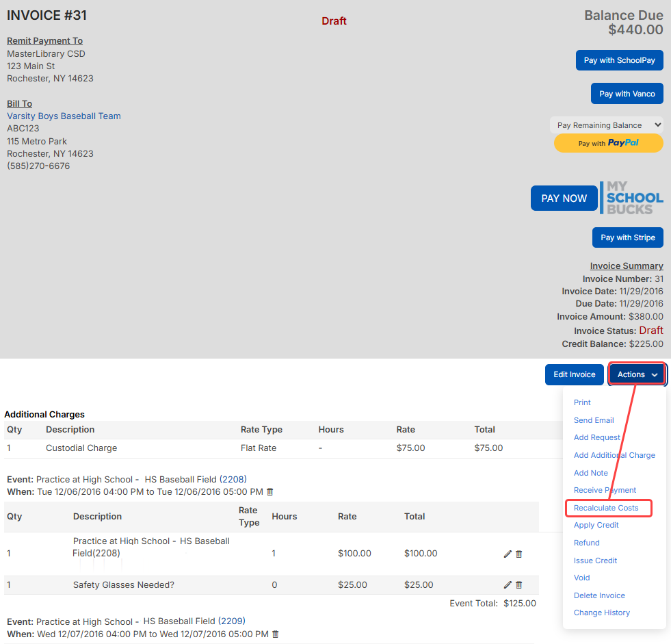Image resolution: width=671 pixels, height=644 pixels.
Task: Click the Balance Due $440.00 amount
Action: (635, 29)
